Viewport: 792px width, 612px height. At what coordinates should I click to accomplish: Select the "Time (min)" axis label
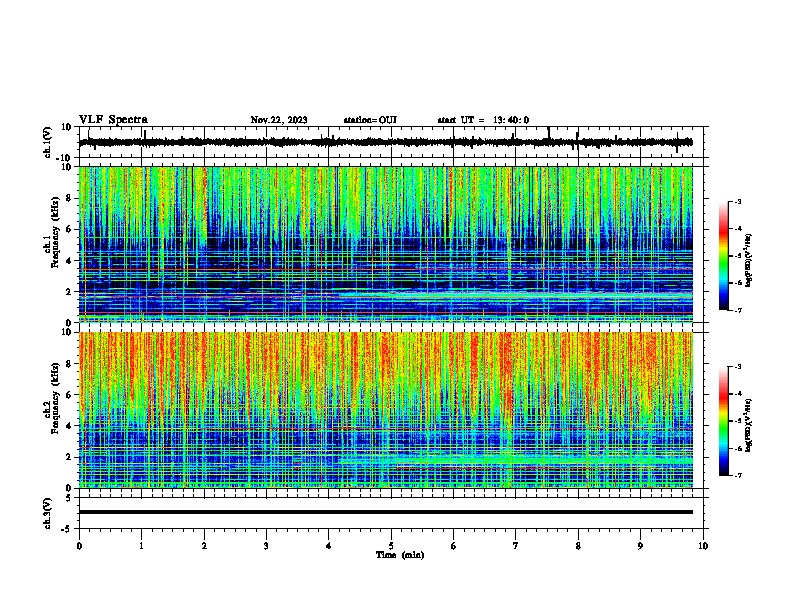(400, 555)
